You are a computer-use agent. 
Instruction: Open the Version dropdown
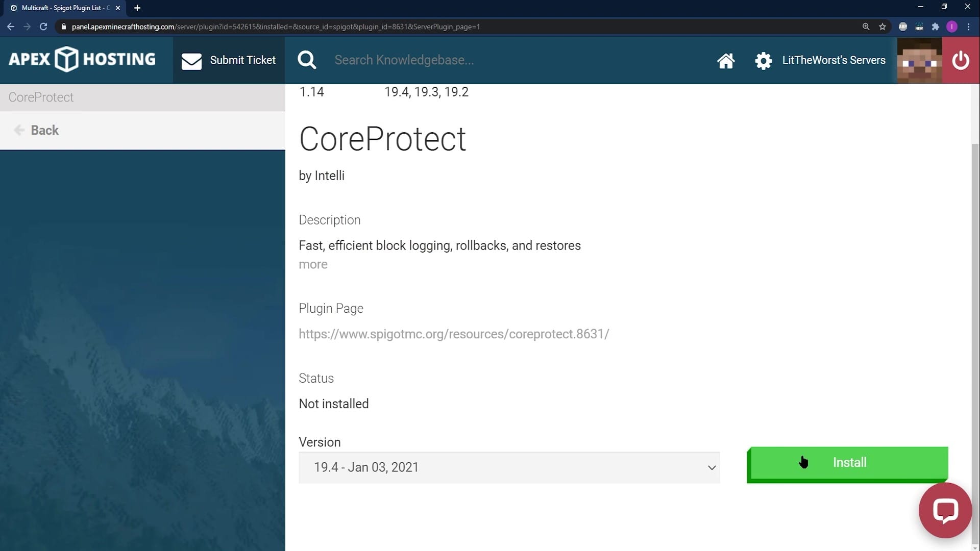pos(509,467)
